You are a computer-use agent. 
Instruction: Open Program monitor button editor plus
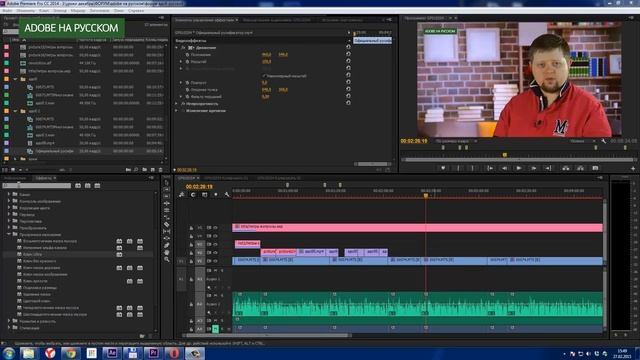(633, 168)
